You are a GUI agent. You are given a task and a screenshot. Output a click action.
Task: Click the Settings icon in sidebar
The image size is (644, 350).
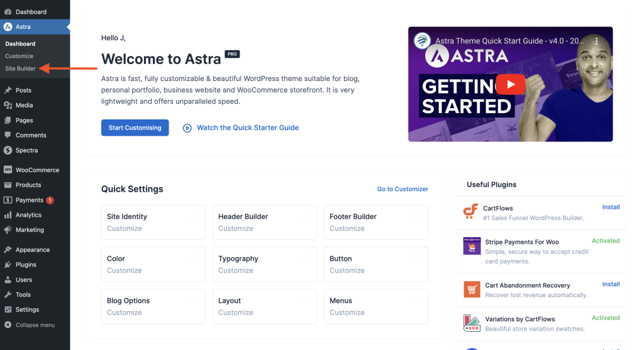click(x=8, y=310)
